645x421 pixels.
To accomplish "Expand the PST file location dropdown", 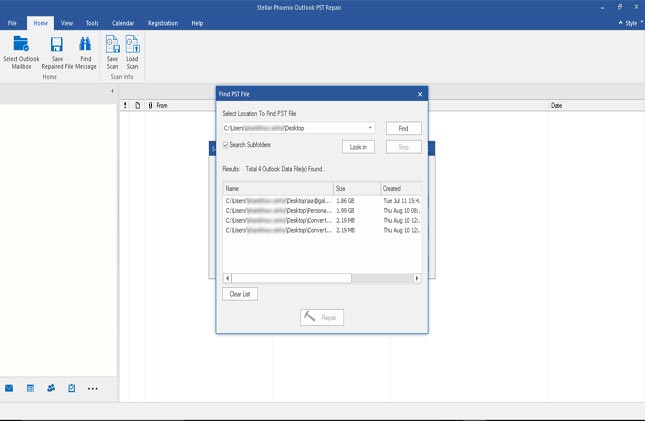I will click(370, 128).
